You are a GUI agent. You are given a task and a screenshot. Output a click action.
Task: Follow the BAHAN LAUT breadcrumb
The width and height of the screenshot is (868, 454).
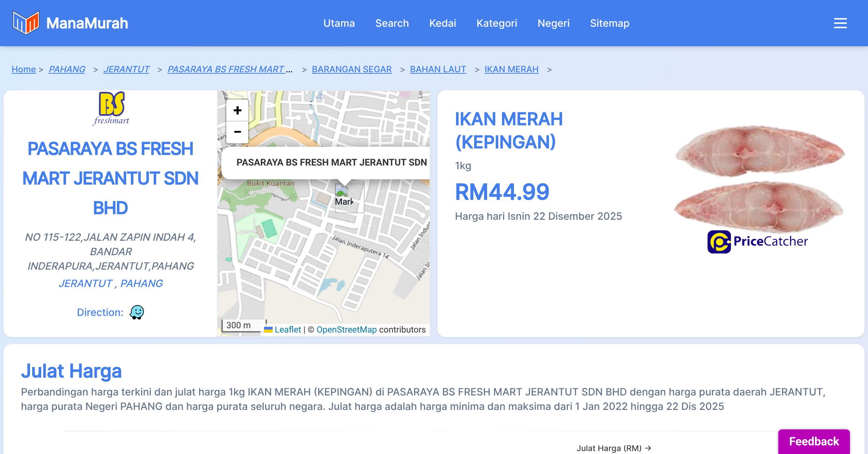coord(438,69)
